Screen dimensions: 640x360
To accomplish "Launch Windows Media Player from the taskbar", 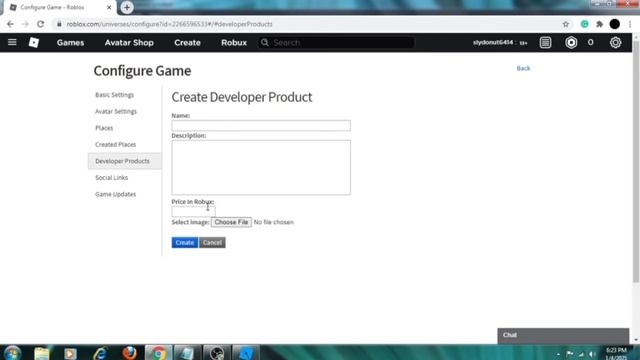I will coord(70,353).
